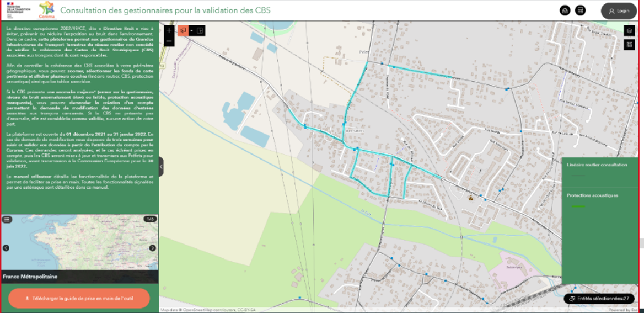Click the OpenStreetMap contributors attribution
Image resolution: width=644 pixels, height=313 pixels.
click(208, 310)
